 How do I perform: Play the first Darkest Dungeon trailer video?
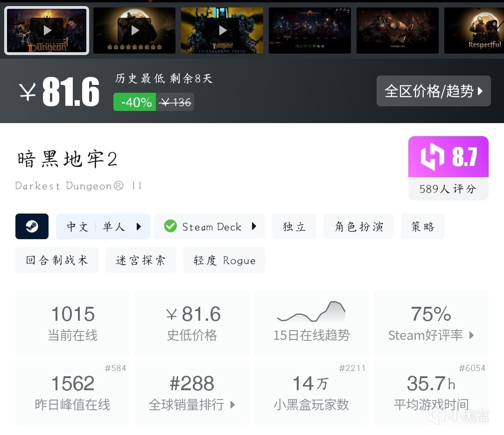47,30
